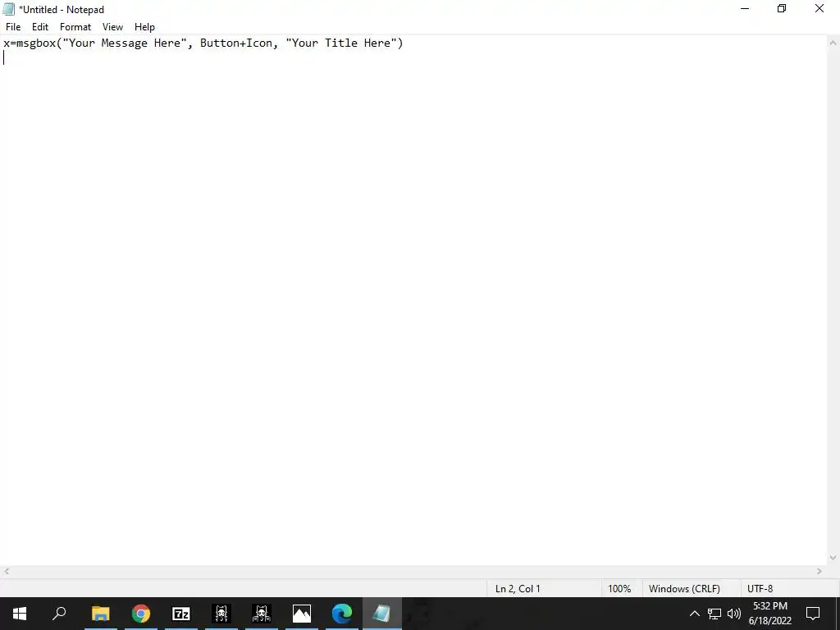Open File Explorer from taskbar
This screenshot has height=630, width=840.
pos(101,614)
